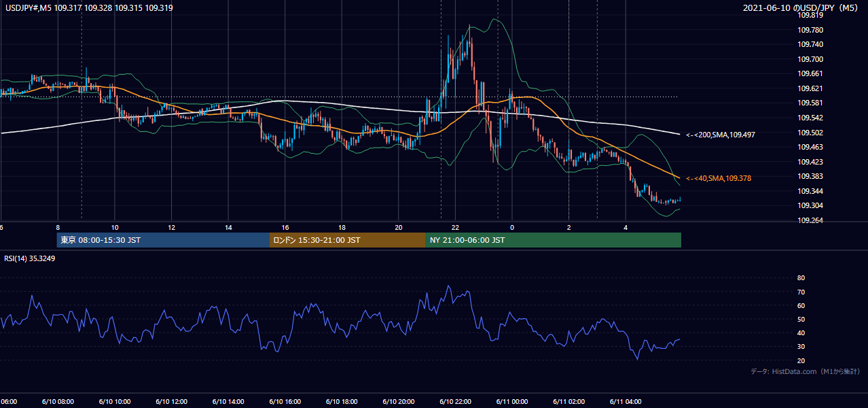Click hour label 22 under price chart
The image size is (868, 408).
[x=455, y=228]
